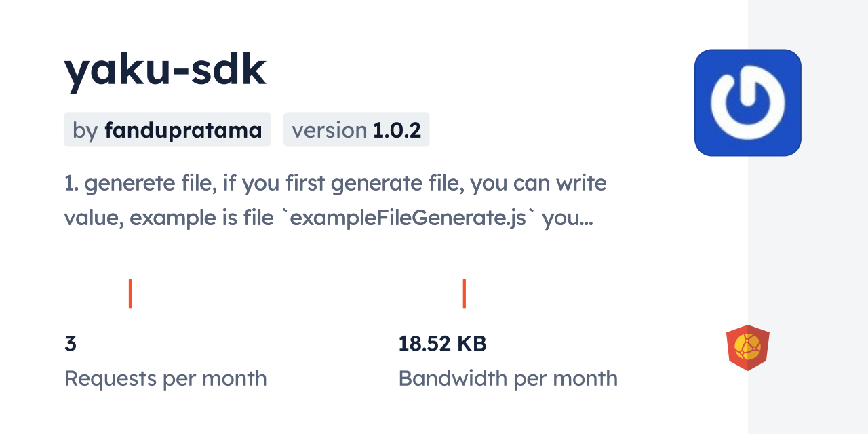Click the red bar above the bandwidth value
The image size is (868, 434).
(464, 294)
